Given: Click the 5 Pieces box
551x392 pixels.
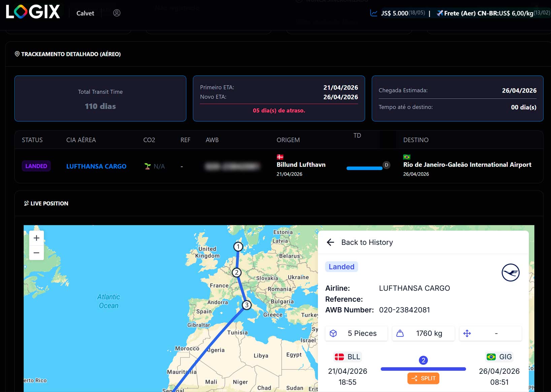Looking at the screenshot, I should coord(356,333).
